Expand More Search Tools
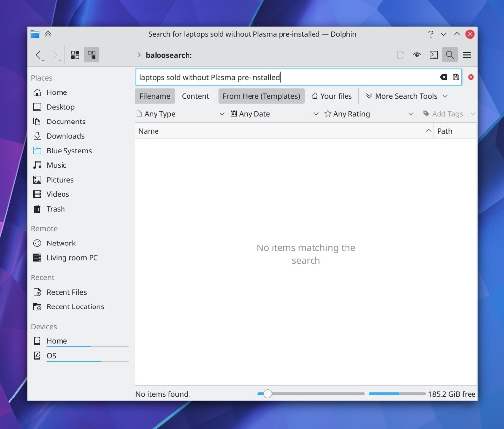 [x=407, y=96]
